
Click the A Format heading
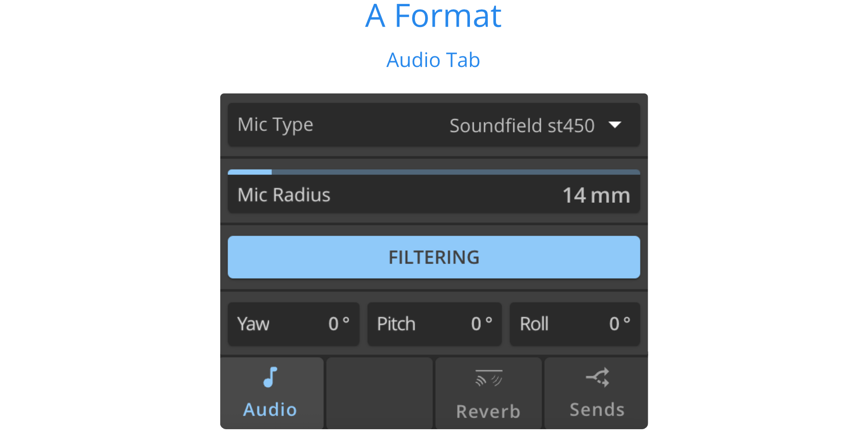[433, 16]
